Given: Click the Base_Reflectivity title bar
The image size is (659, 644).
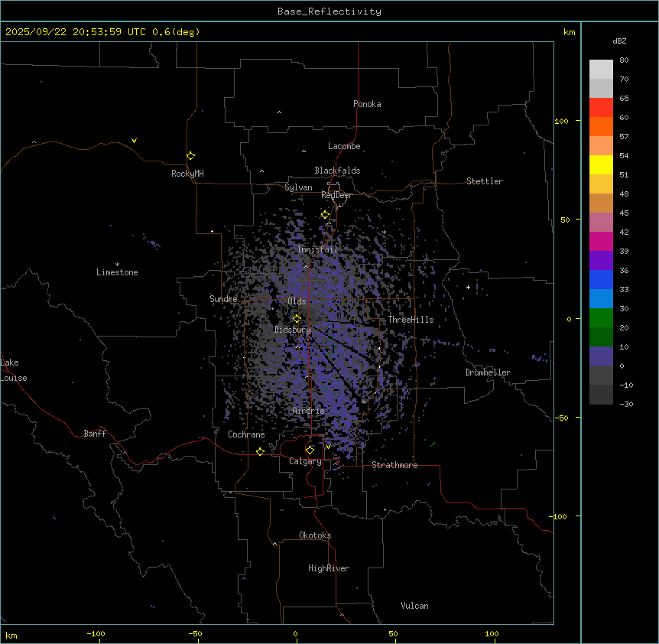Looking at the screenshot, I should [329, 11].
